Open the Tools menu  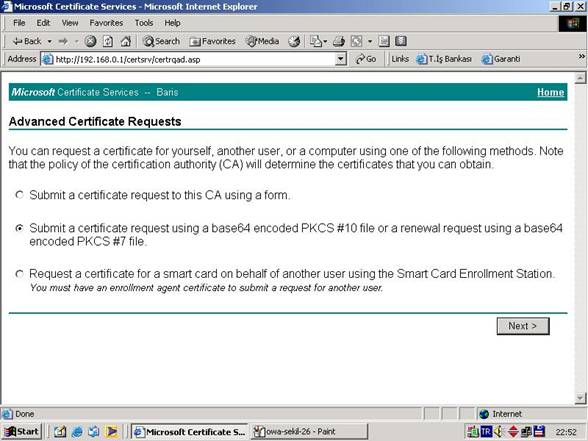pyautogui.click(x=144, y=23)
